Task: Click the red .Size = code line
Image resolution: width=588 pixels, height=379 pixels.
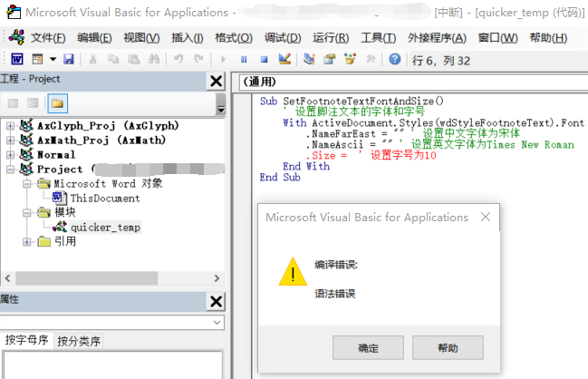Action: tap(371, 155)
